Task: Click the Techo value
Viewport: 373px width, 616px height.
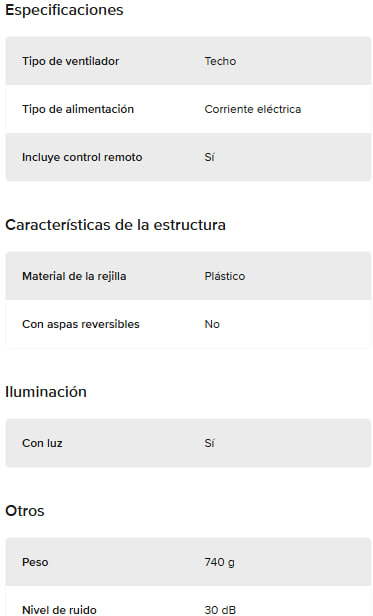Action: pyautogui.click(x=220, y=61)
